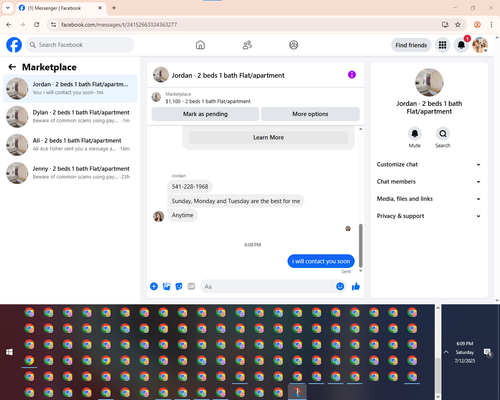500x400 pixels.
Task: Open the Groups icon in top navigation
Action: [294, 45]
